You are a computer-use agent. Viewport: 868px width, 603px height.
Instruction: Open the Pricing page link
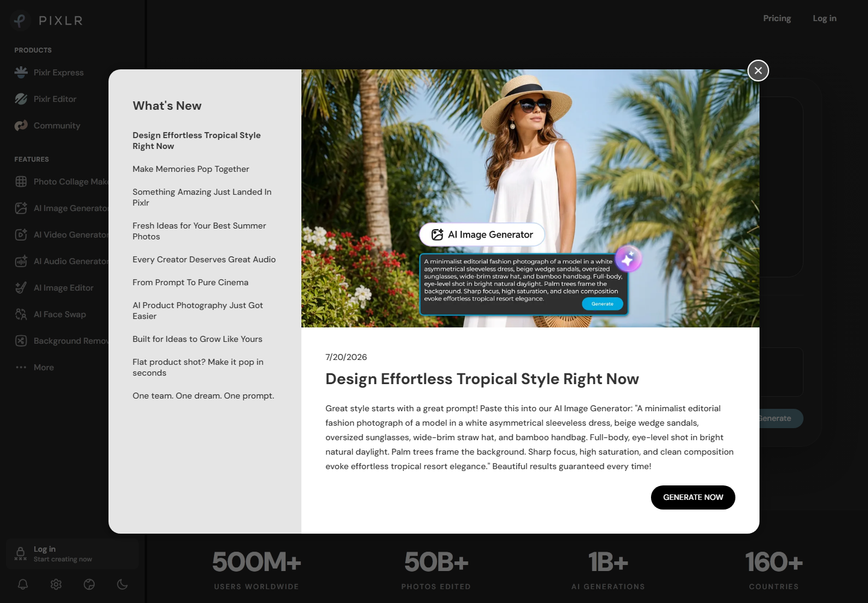click(777, 18)
